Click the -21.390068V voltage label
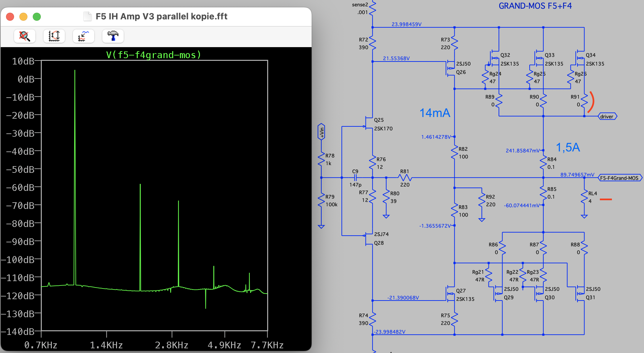644x353 pixels. tap(403, 298)
